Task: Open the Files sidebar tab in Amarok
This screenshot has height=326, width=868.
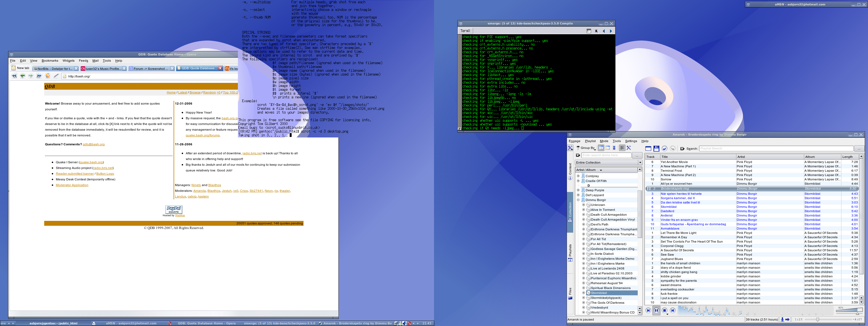Action: [x=570, y=293]
